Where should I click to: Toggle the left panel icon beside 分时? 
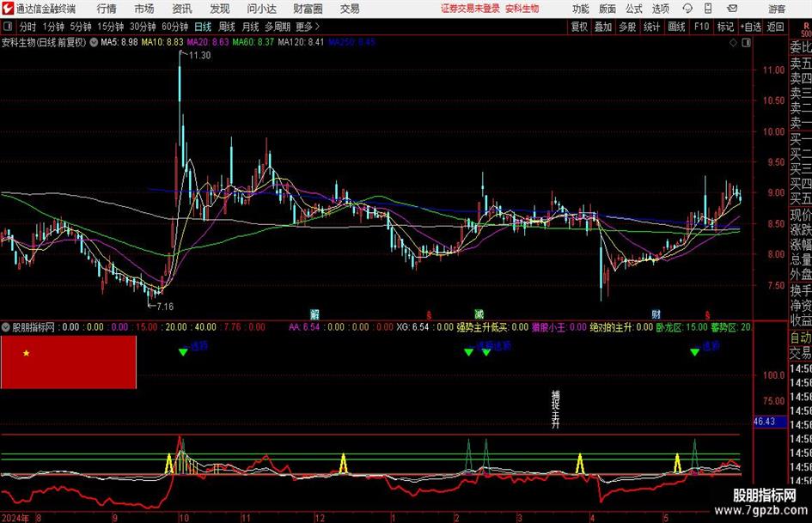8,27
